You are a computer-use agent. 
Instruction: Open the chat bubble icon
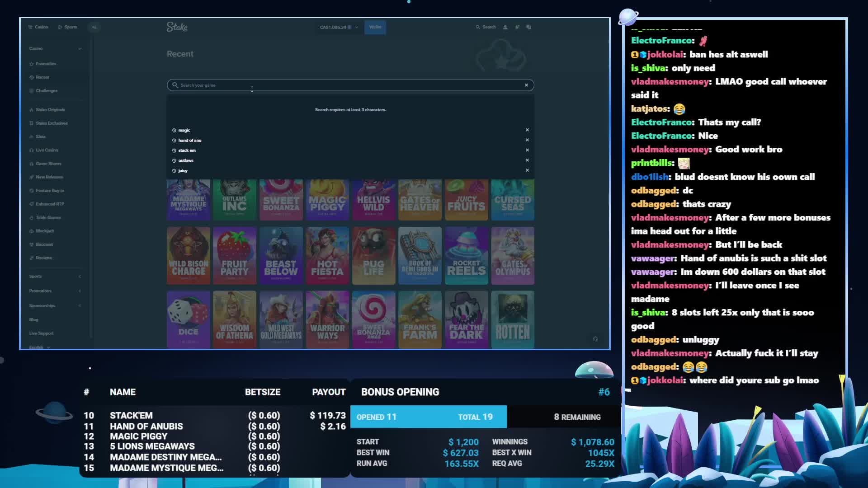(x=529, y=27)
